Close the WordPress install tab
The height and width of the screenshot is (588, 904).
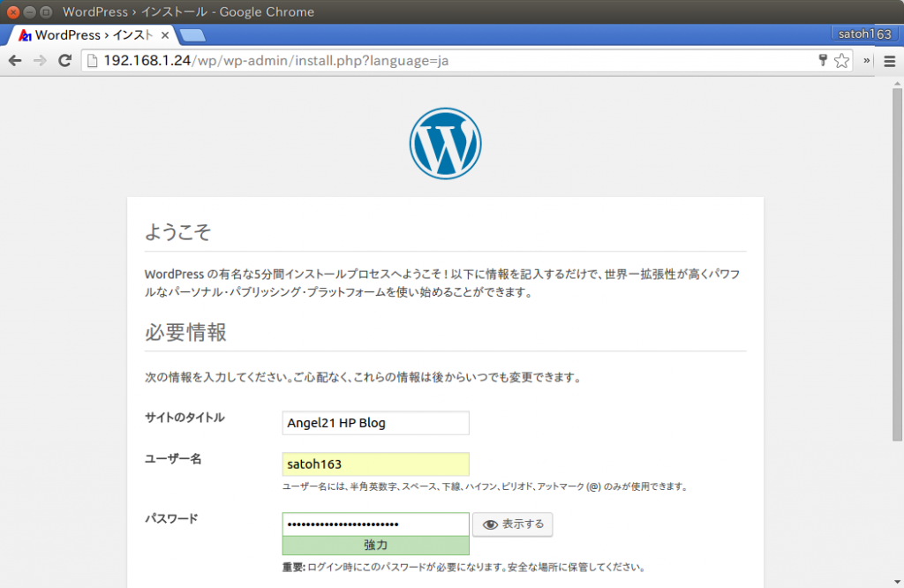point(165,35)
